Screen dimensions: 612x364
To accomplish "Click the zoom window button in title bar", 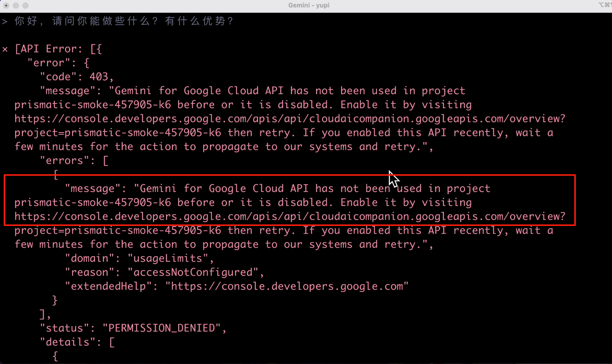I will tap(25, 6).
